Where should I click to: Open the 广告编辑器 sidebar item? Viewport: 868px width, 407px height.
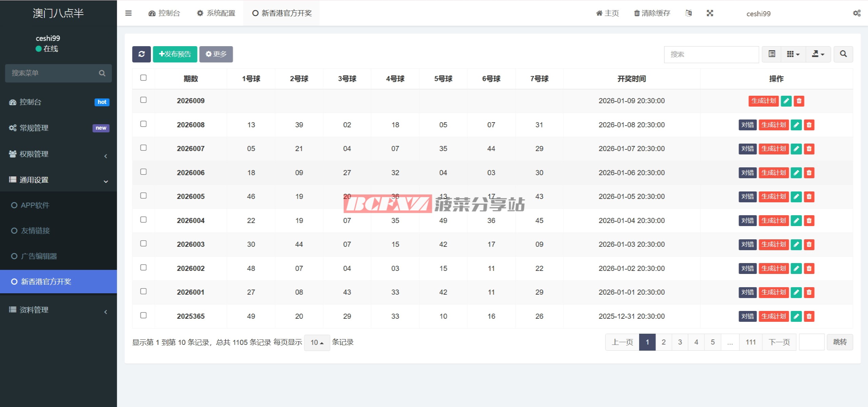point(39,256)
